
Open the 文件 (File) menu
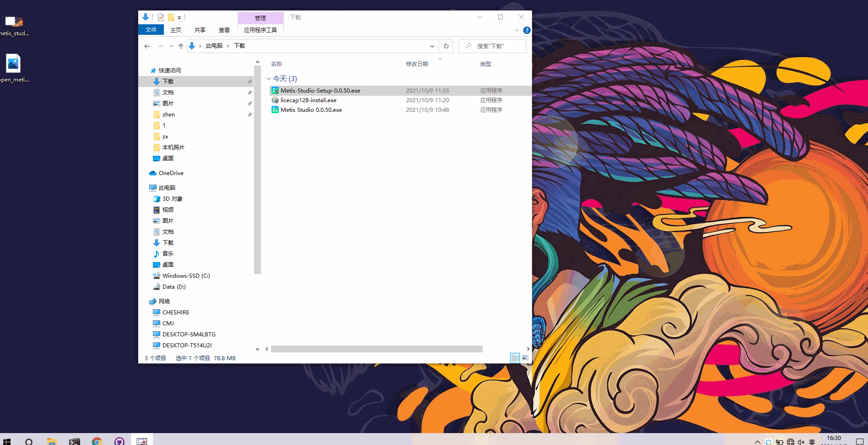point(151,30)
